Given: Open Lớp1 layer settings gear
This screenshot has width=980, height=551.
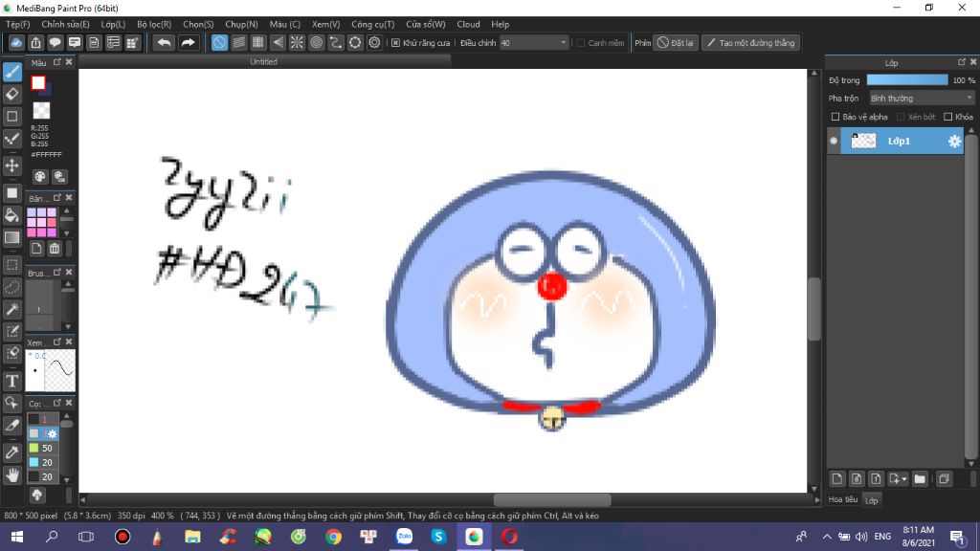Looking at the screenshot, I should (954, 142).
